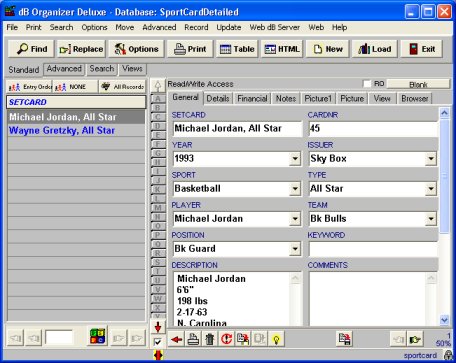Click the Entry Order sort button
456x363 pixels.
pyautogui.click(x=29, y=87)
